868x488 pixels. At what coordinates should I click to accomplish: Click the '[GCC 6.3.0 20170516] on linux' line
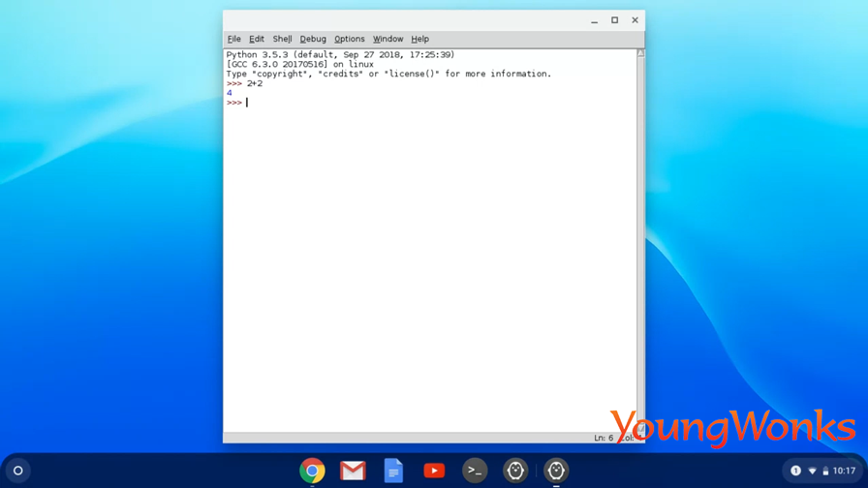[x=299, y=64]
